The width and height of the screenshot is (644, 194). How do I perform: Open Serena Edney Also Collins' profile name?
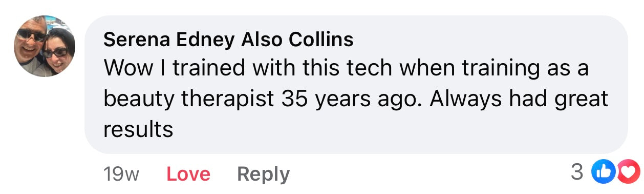tap(228, 40)
